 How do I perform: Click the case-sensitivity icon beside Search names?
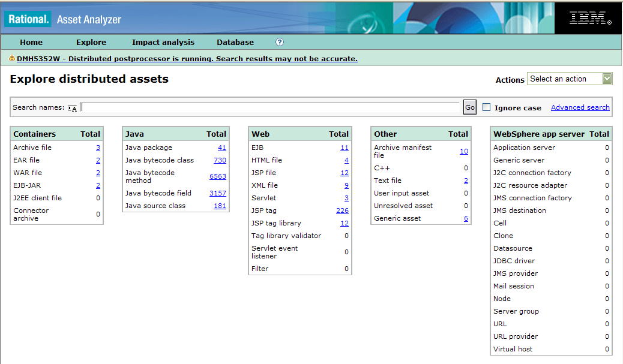click(x=73, y=108)
